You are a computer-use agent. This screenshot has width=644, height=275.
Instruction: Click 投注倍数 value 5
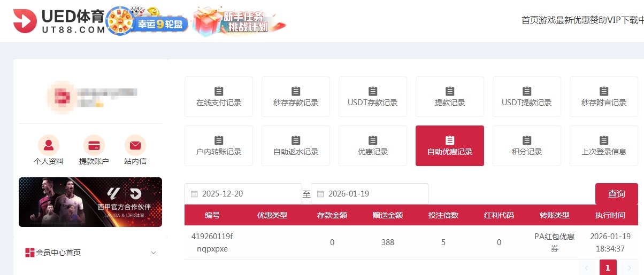(443, 242)
